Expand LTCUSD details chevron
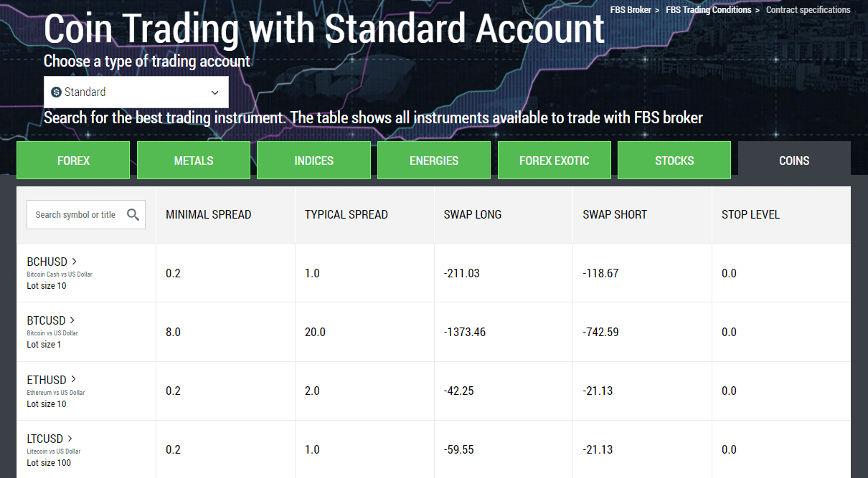Viewport: 868px width, 478px height. [x=70, y=438]
